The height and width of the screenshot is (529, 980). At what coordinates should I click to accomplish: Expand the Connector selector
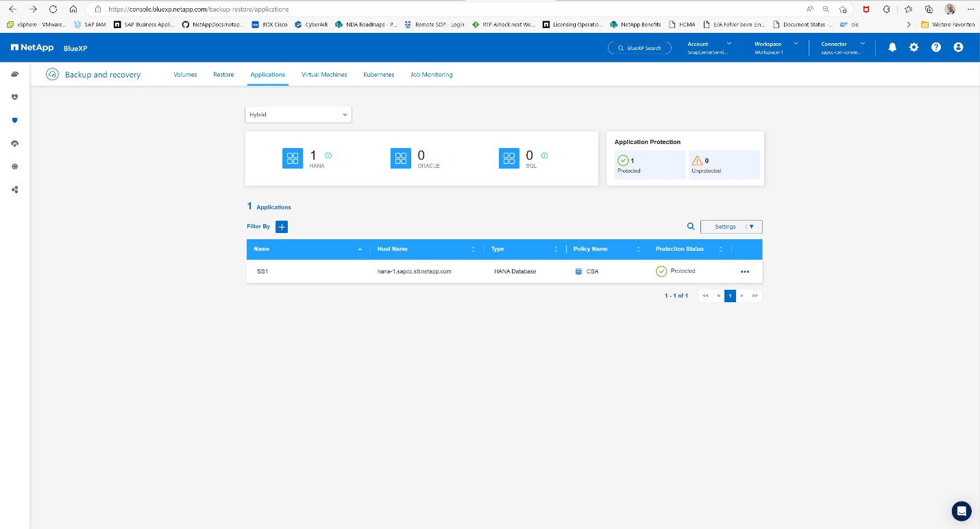click(842, 47)
